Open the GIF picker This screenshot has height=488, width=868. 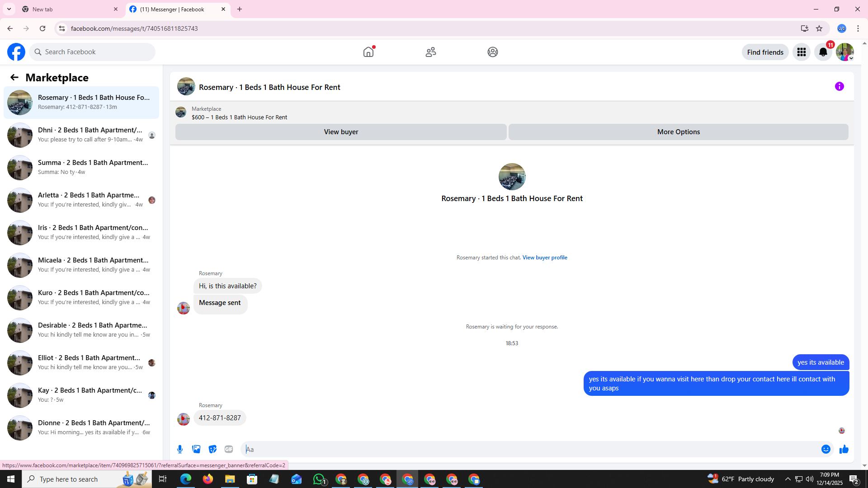(x=229, y=449)
